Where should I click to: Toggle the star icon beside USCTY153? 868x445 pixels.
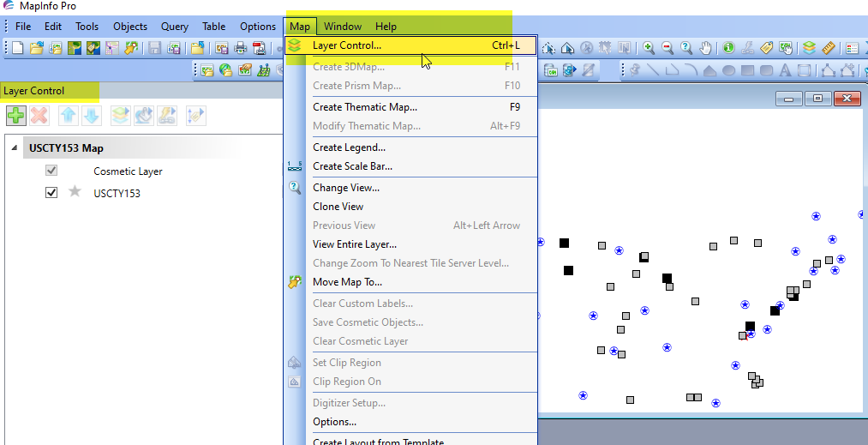75,192
